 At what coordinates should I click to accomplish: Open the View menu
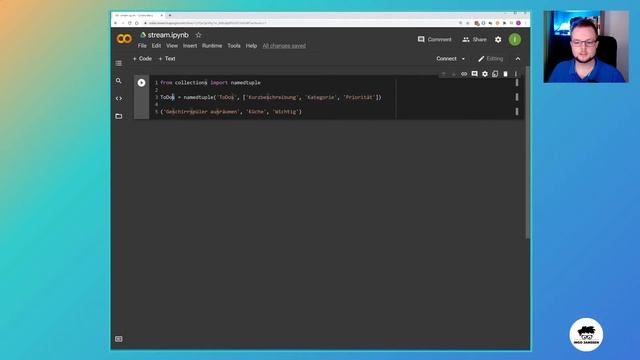(x=172, y=46)
